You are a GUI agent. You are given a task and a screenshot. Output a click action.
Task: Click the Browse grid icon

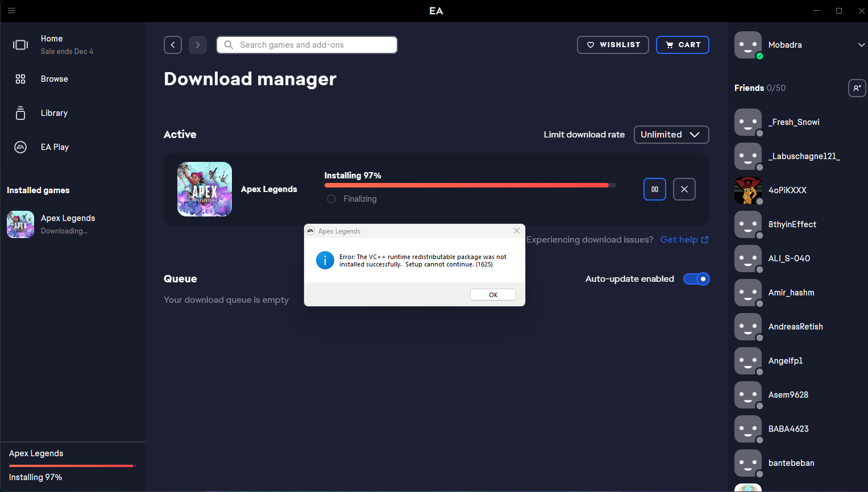[x=20, y=79]
